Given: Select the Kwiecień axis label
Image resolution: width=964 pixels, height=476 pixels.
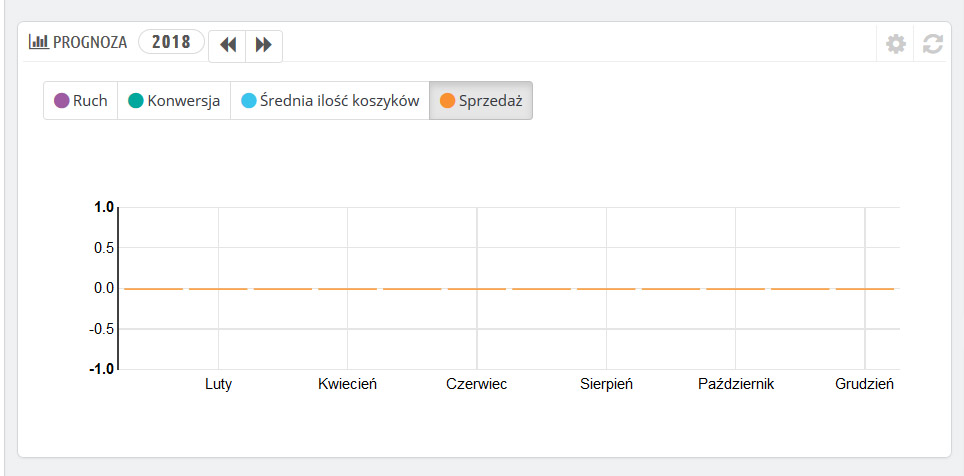Looking at the screenshot, I should tap(347, 384).
